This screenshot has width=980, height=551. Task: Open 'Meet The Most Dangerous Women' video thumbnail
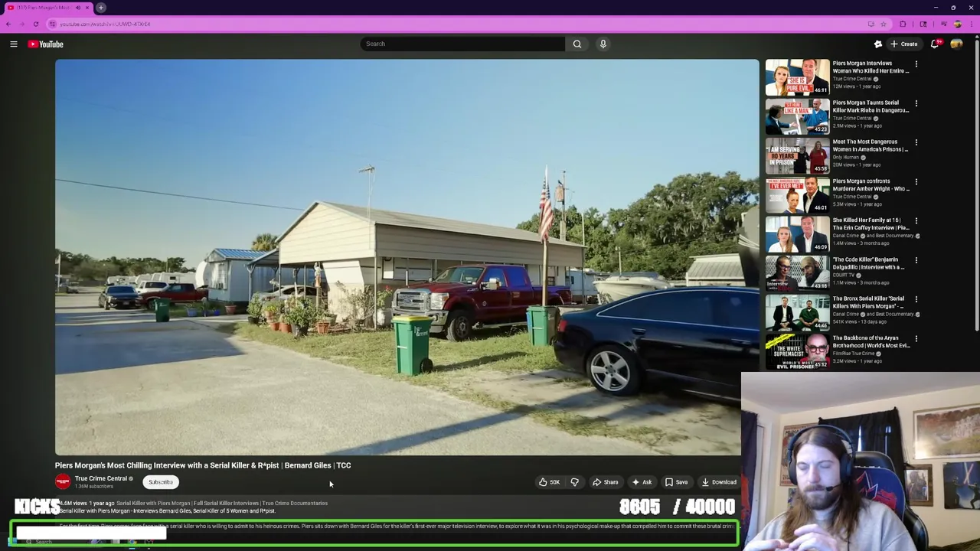797,155
